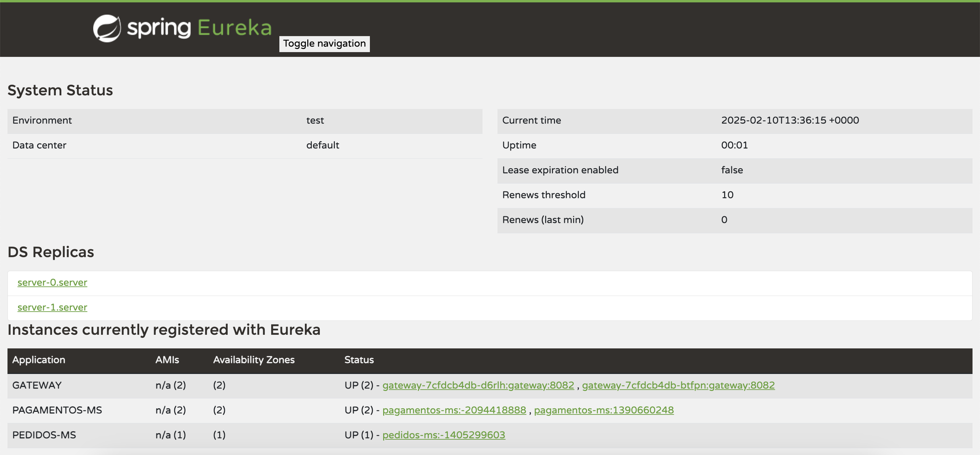Open pedidos-ms:-1405299603 instance link

[444, 435]
